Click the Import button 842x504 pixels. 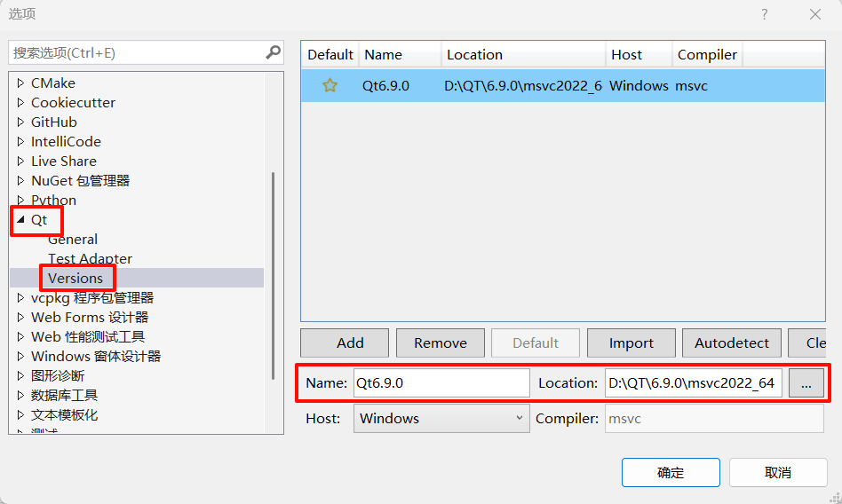pos(631,343)
